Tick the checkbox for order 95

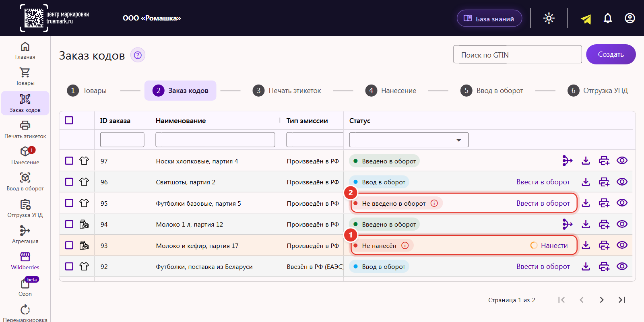click(69, 203)
